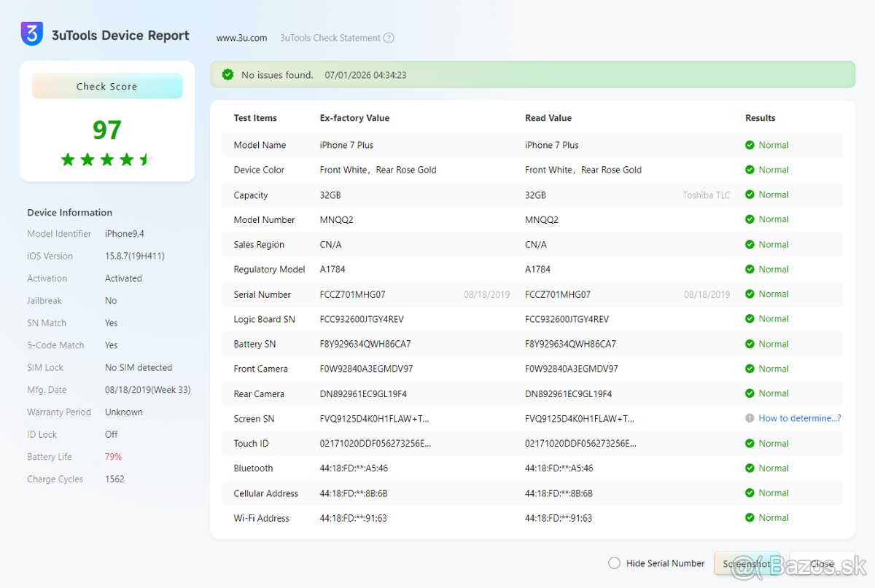Click the Ex-factory Screen SN FVQ9125D4K0H1FLAW+T...

coord(375,419)
